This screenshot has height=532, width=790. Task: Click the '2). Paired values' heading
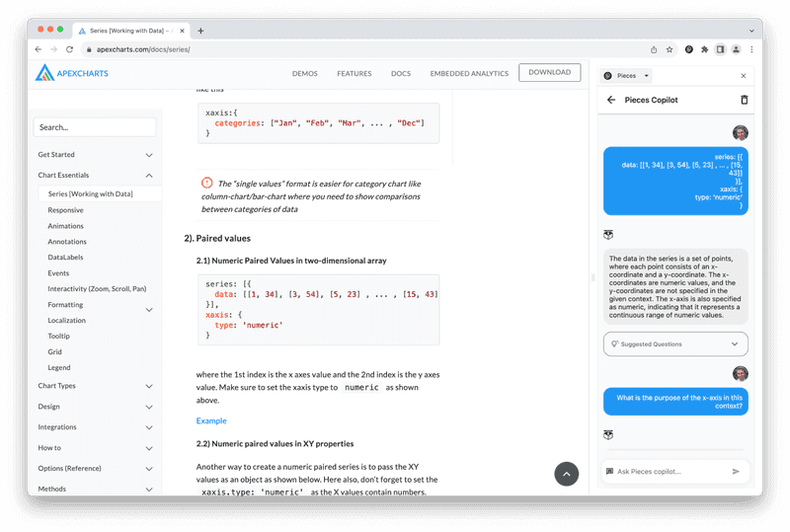click(217, 238)
